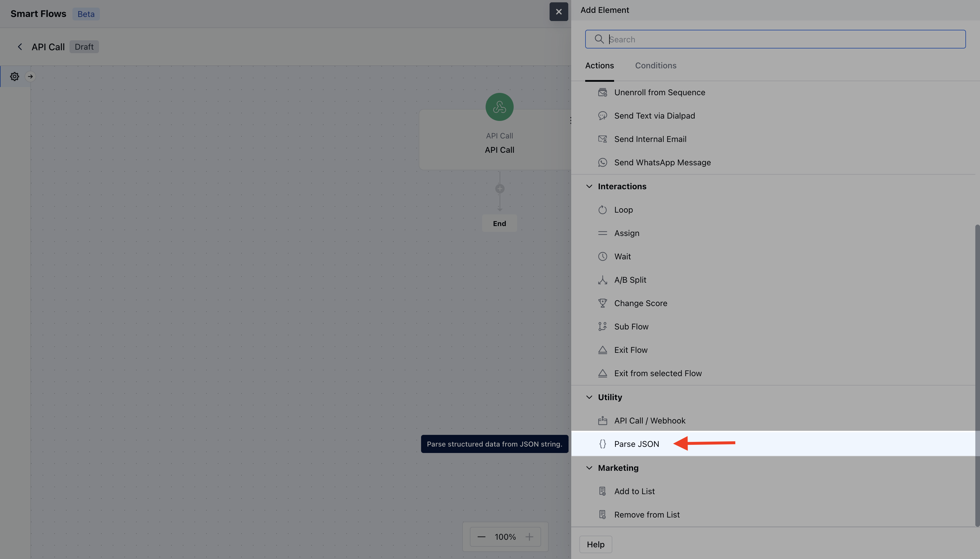The width and height of the screenshot is (980, 559).
Task: Choose the A/B Split icon
Action: coord(602,280)
